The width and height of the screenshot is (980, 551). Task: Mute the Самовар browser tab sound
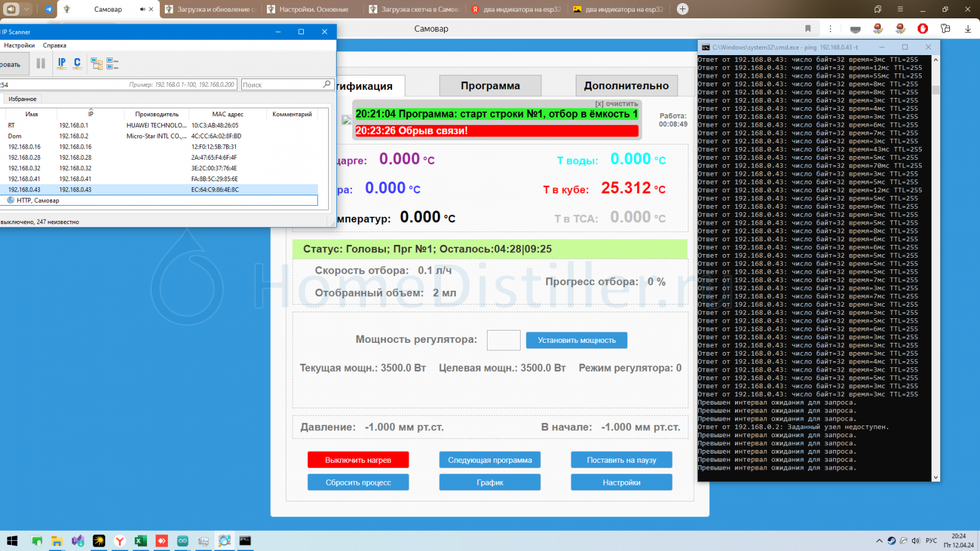(x=142, y=9)
